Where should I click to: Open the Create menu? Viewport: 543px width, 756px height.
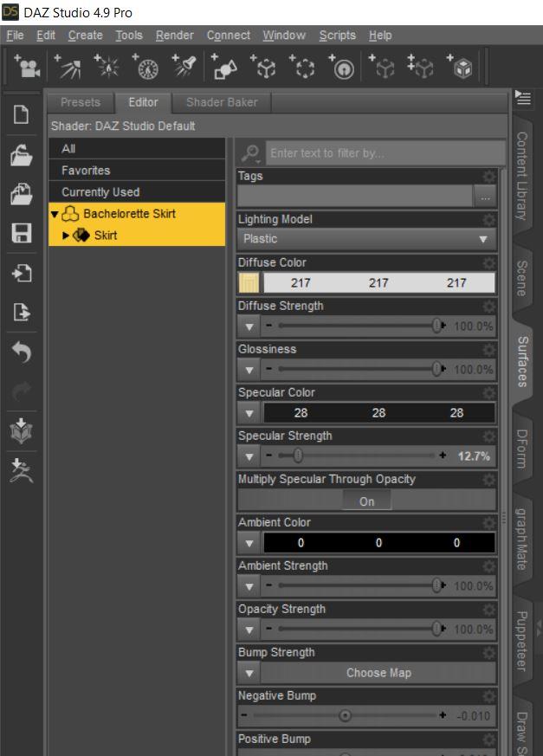(x=86, y=36)
